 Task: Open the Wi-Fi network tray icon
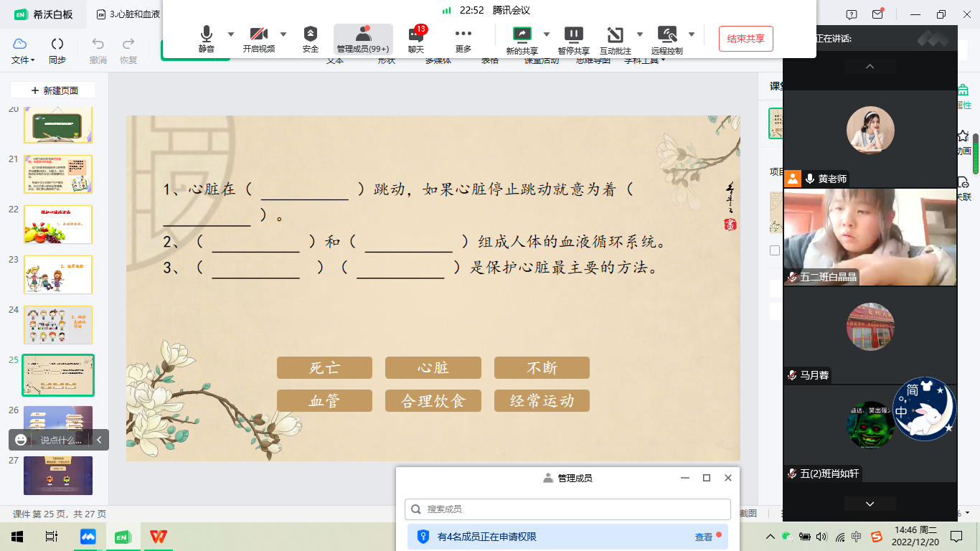coord(839,536)
